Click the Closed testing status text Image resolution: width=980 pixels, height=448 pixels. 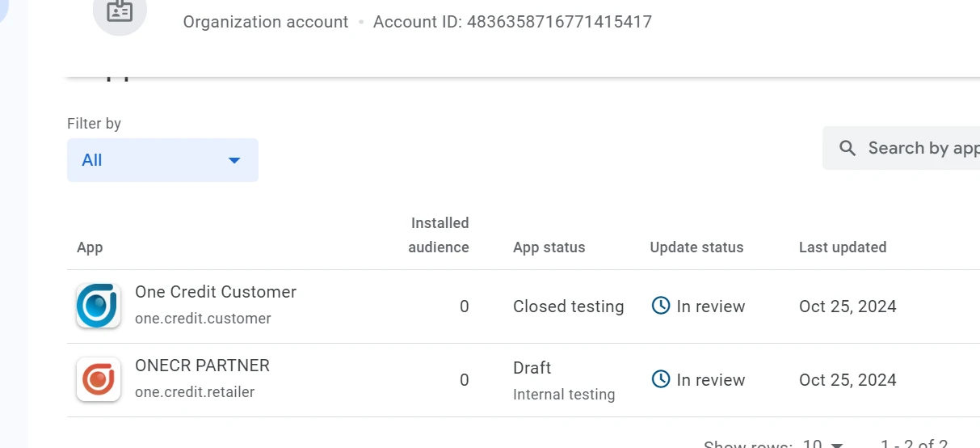[x=568, y=306]
